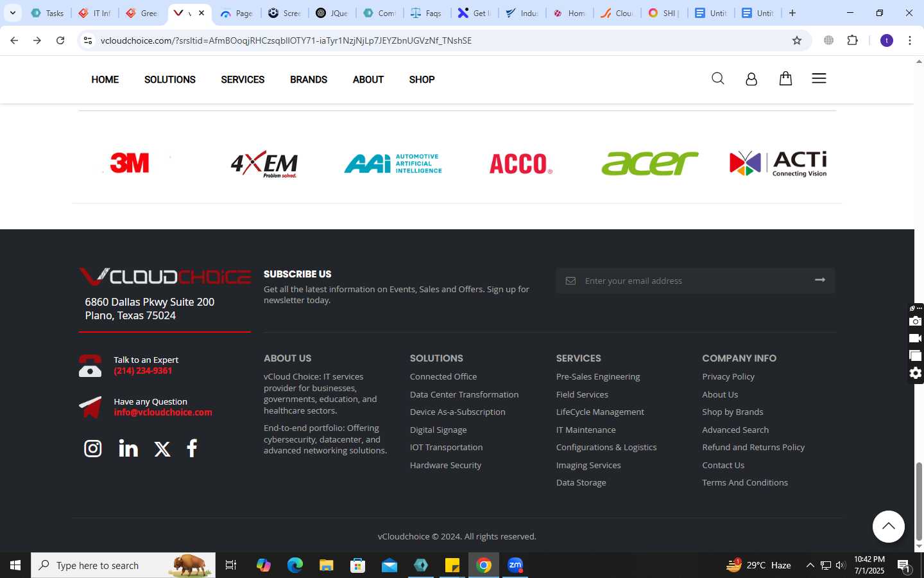Click the AAI Automotive Artificial Intelligence logo
924x578 pixels.
393,164
